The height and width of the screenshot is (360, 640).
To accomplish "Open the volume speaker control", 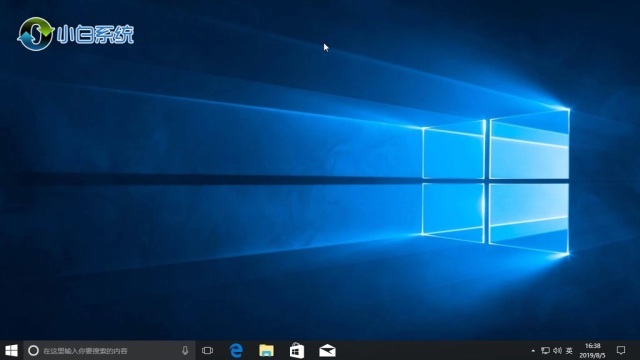I will click(558, 350).
